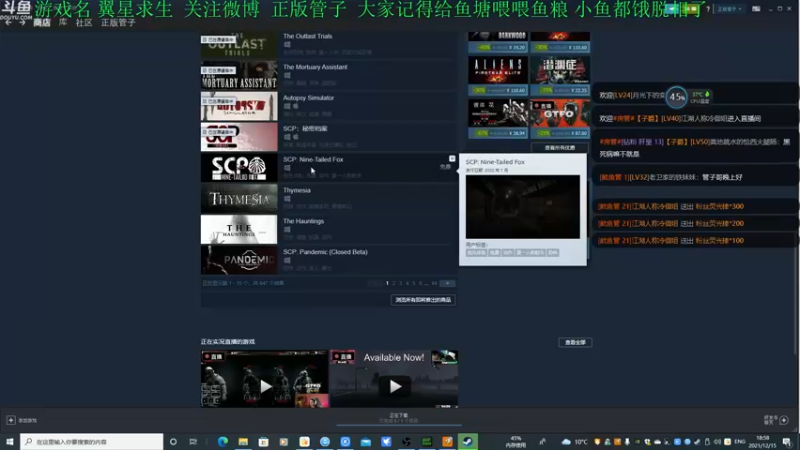Open the Windows notification center icon
This screenshot has height=450, width=800.
coord(787,441)
